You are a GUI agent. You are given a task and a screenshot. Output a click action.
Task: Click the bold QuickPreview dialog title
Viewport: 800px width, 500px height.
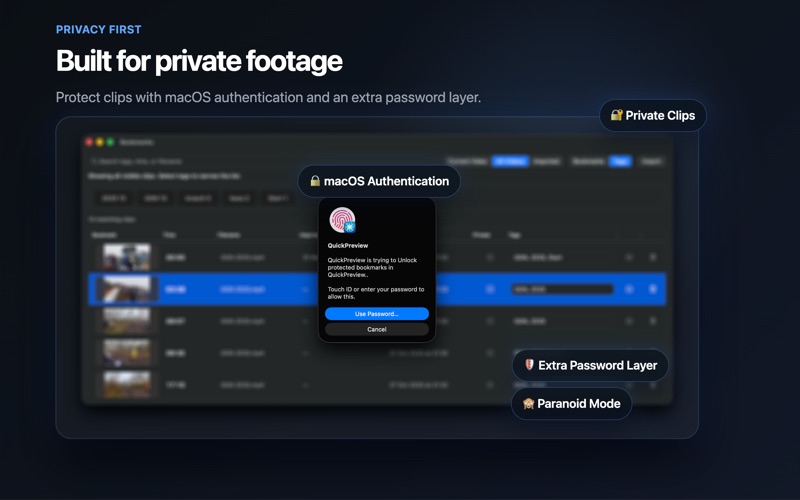(347, 245)
